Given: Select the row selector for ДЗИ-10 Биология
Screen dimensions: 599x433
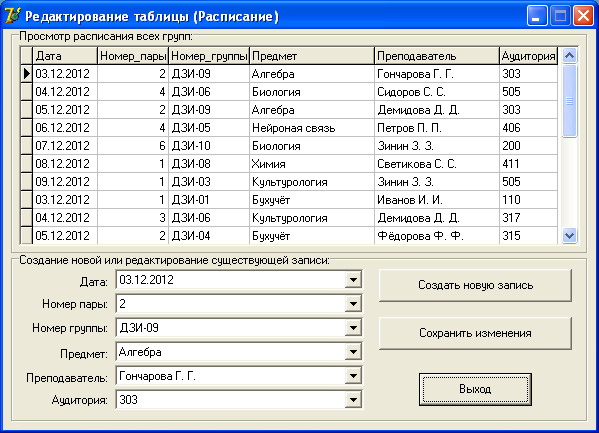Looking at the screenshot, I should (26, 146).
